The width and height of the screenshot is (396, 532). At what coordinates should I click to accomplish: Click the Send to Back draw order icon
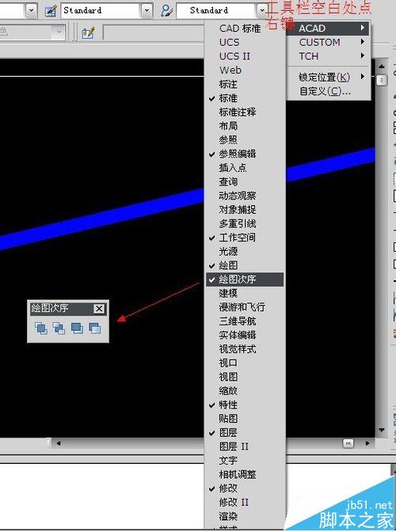59,328
